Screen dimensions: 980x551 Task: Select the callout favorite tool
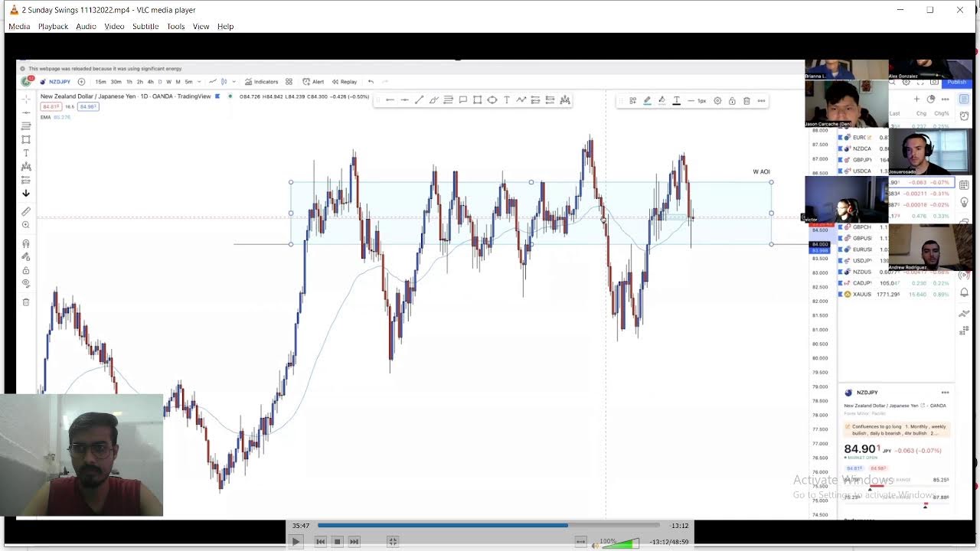[x=462, y=100]
